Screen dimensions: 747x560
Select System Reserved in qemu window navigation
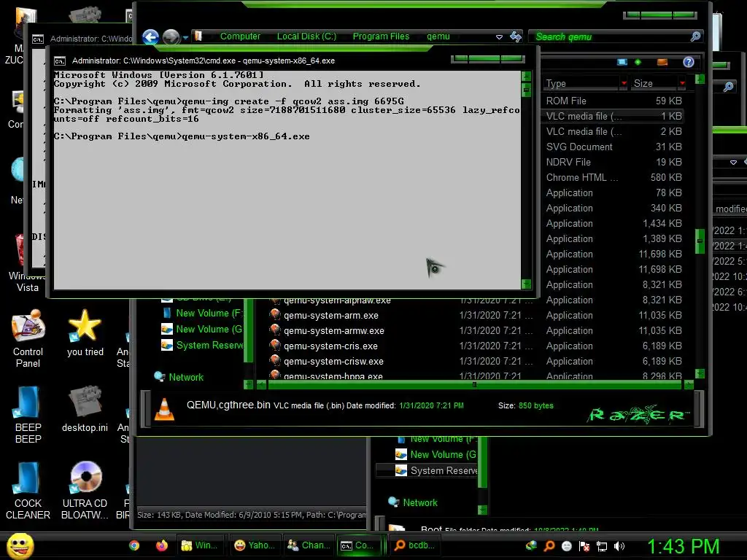209,345
